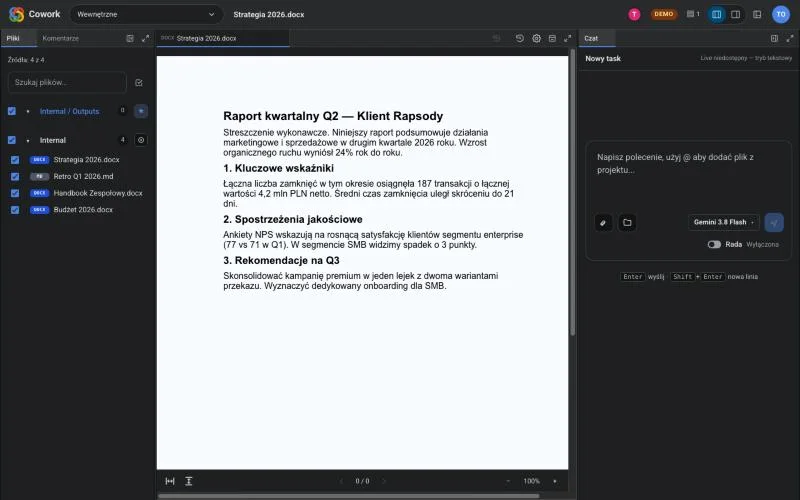Click the fit-height icon below document

point(189,481)
